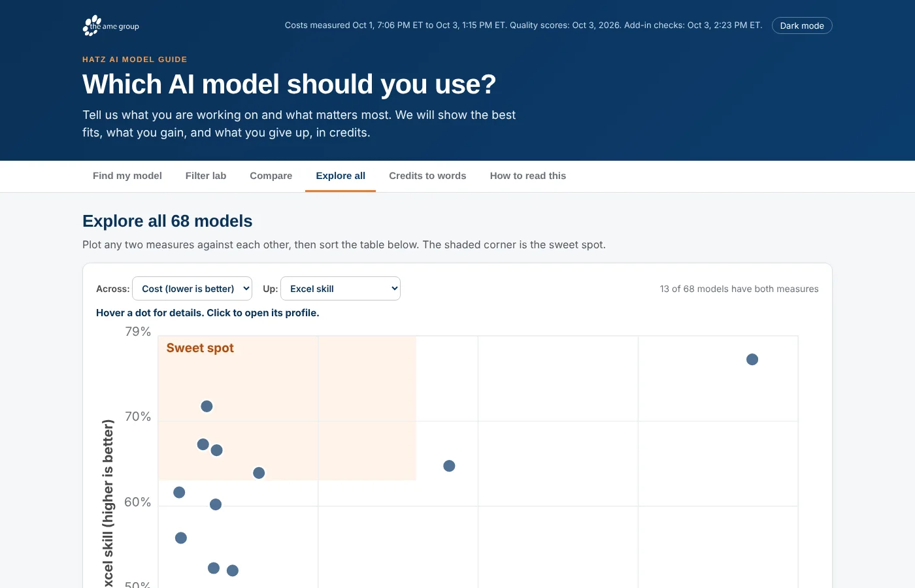Click the right dot of the pair below 70%

[x=217, y=450]
